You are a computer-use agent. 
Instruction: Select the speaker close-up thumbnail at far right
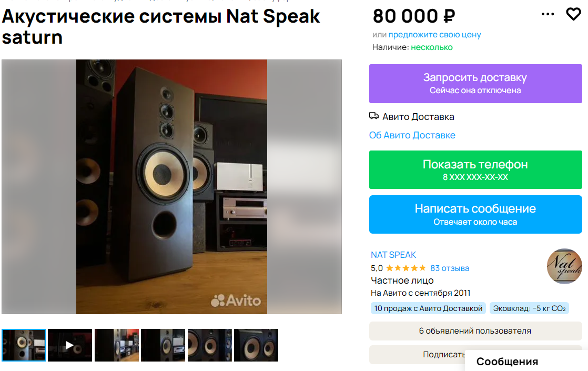(256, 345)
